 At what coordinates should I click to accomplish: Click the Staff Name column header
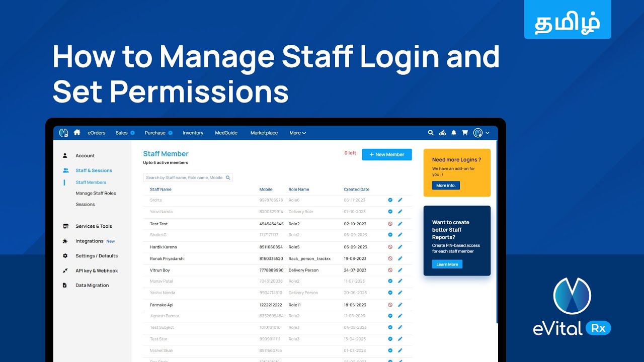click(160, 190)
